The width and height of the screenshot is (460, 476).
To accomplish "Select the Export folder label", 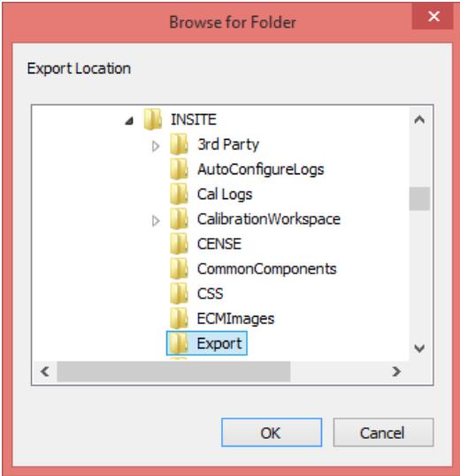I will [x=219, y=343].
